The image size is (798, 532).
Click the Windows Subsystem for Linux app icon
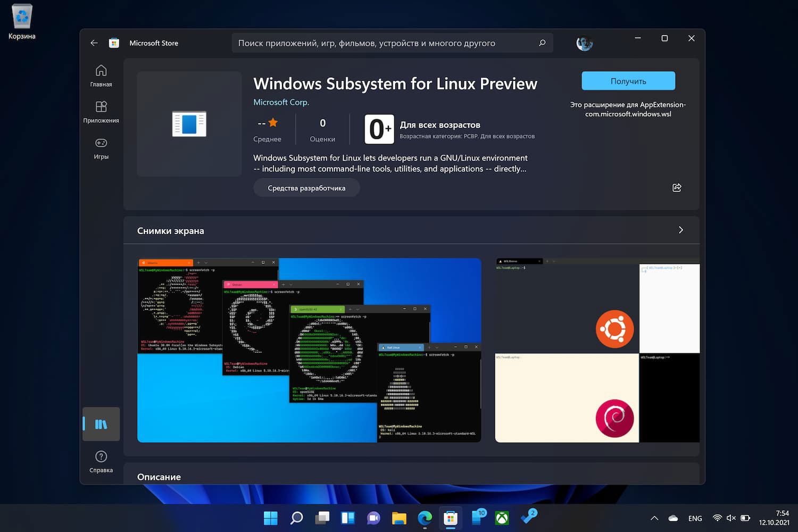click(x=189, y=124)
